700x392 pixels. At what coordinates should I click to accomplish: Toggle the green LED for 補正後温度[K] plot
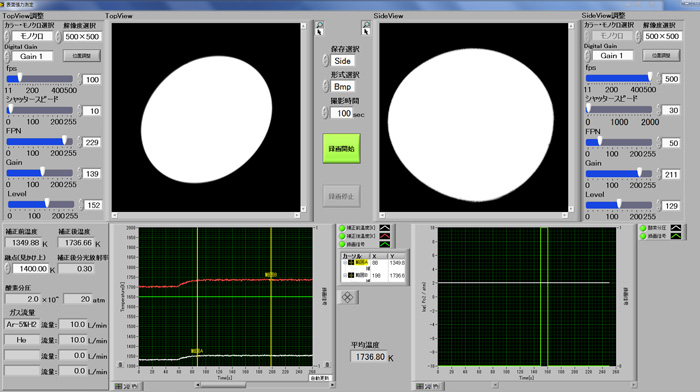[x=342, y=236]
